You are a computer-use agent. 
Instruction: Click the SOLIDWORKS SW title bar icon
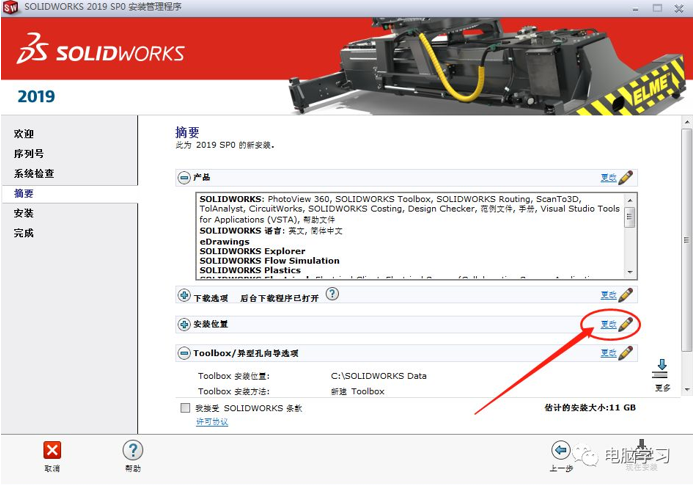10,7
